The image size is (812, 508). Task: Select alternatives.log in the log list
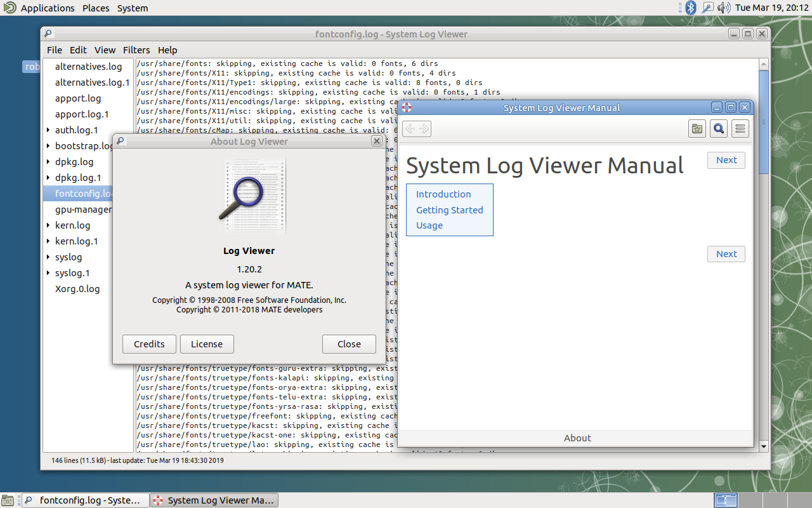88,67
